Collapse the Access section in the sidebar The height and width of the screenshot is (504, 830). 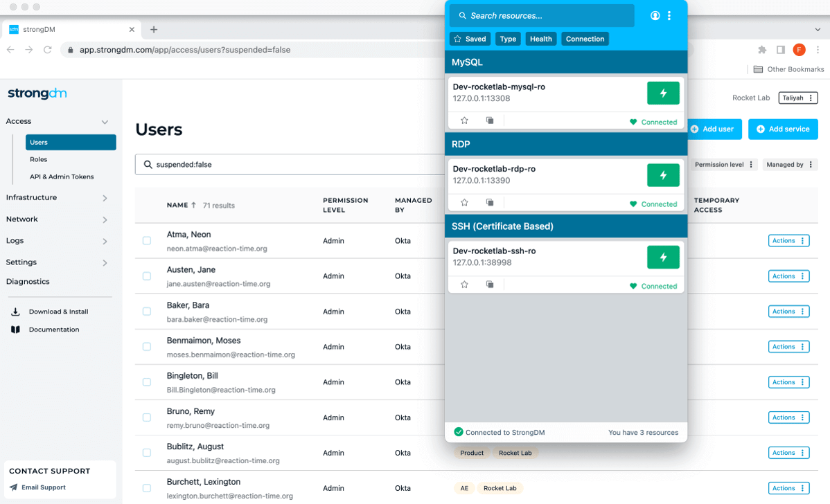pyautogui.click(x=105, y=121)
